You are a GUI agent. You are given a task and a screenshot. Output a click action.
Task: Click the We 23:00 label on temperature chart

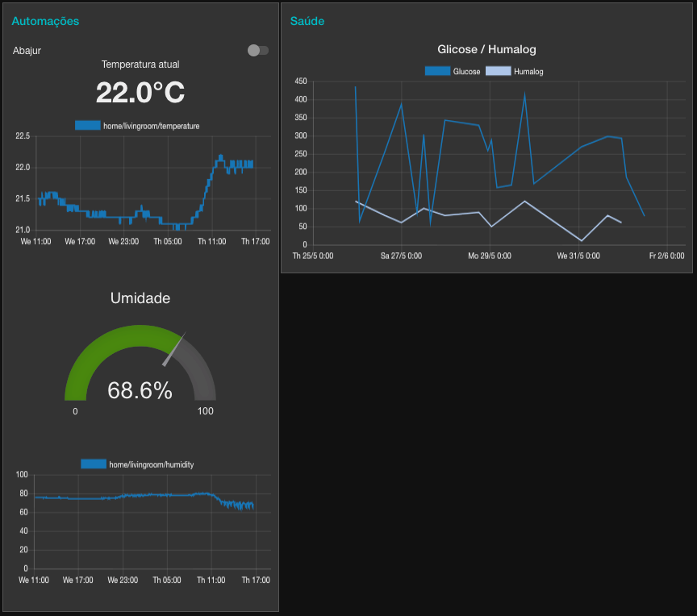click(123, 242)
